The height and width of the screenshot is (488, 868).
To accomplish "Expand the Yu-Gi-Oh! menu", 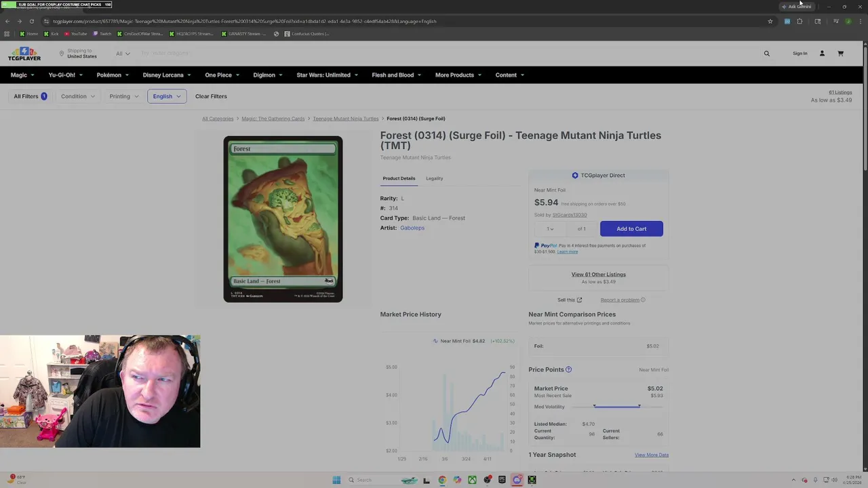I will pos(65,75).
